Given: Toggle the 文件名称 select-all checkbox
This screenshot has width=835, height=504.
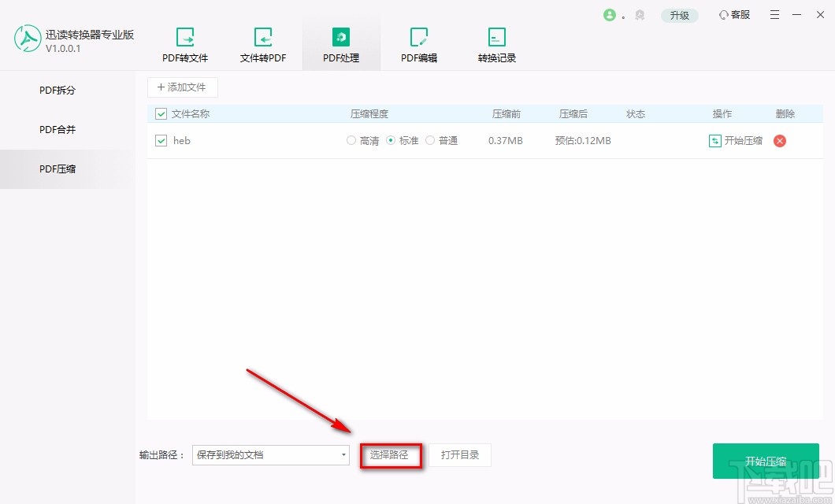Looking at the screenshot, I should 161,113.
